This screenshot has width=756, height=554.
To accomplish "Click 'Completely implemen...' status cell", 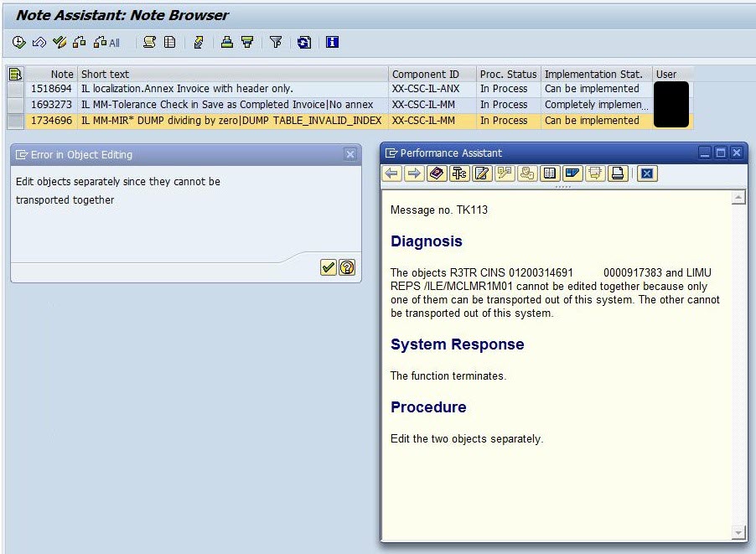I will click(596, 105).
